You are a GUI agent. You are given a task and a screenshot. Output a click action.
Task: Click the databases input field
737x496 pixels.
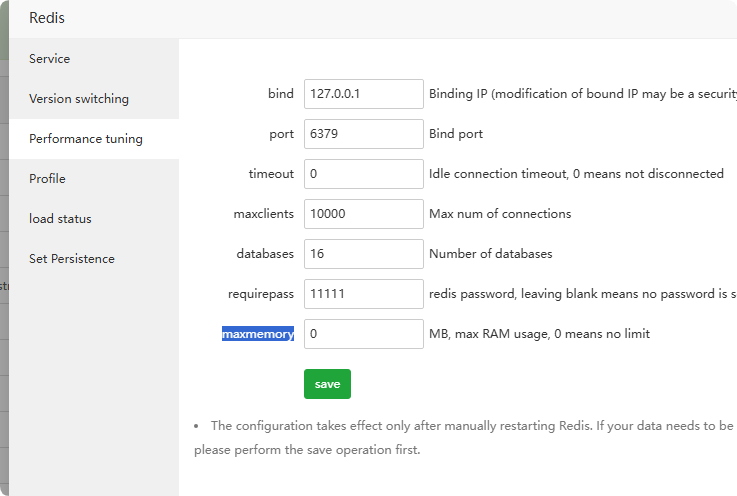tap(364, 254)
